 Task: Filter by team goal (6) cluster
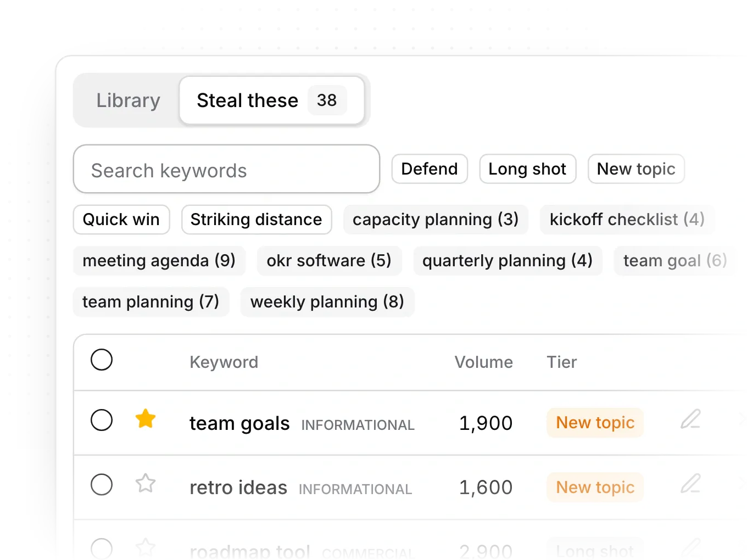(675, 261)
